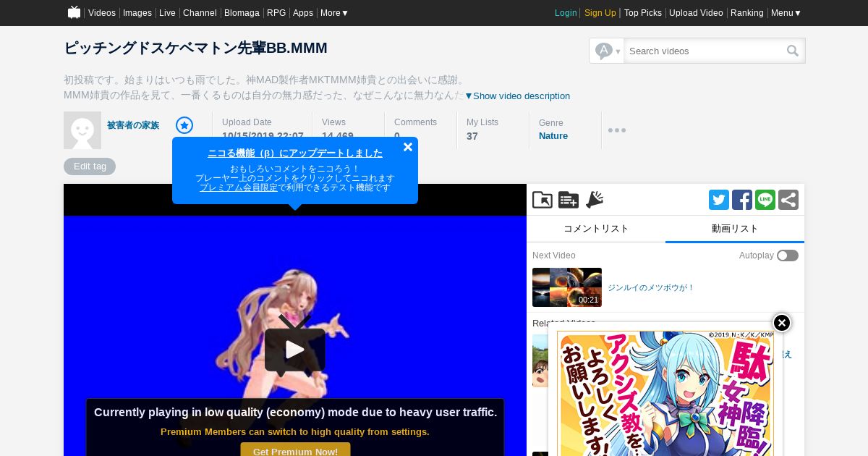Share the video on Facebook

(742, 200)
